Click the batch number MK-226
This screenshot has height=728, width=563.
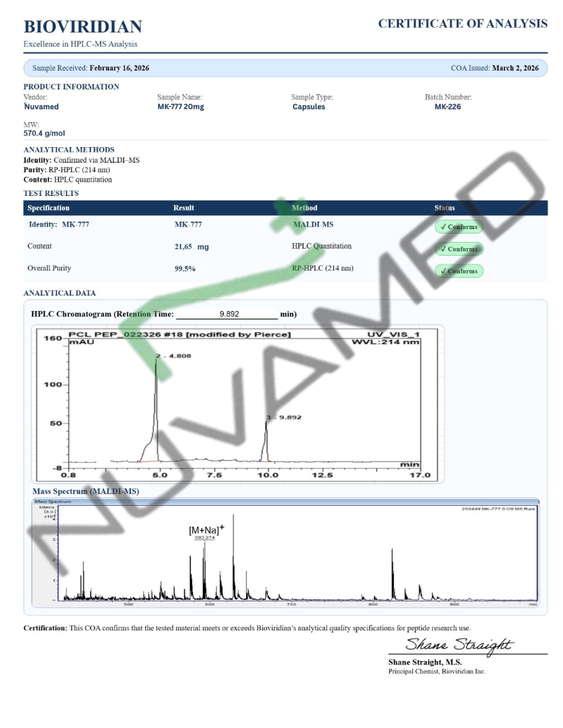pyautogui.click(x=448, y=106)
